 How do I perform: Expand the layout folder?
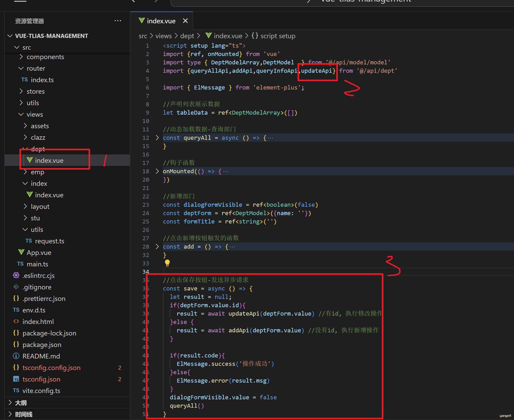tap(25, 206)
